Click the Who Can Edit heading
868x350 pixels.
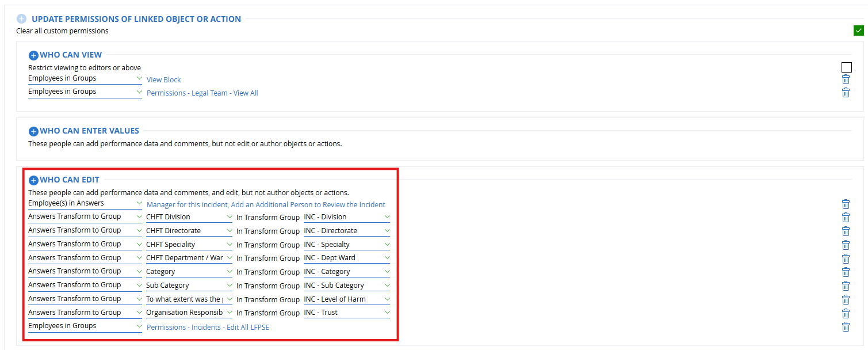70,180
